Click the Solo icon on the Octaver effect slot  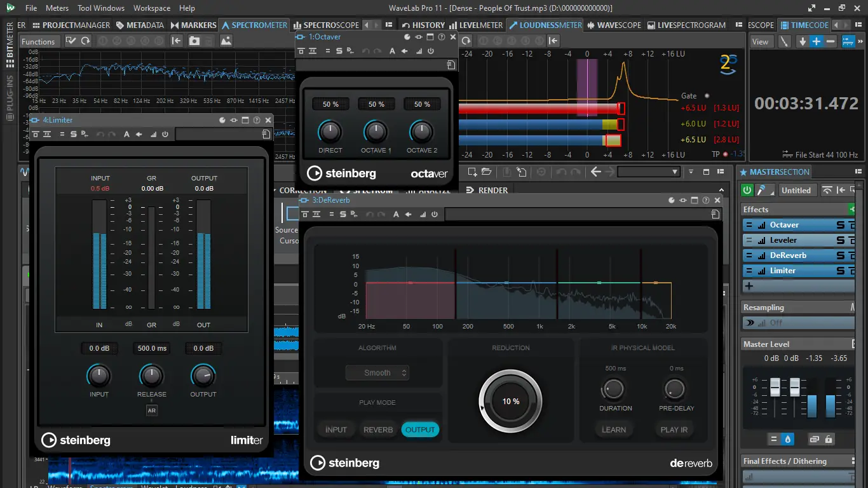pyautogui.click(x=840, y=225)
